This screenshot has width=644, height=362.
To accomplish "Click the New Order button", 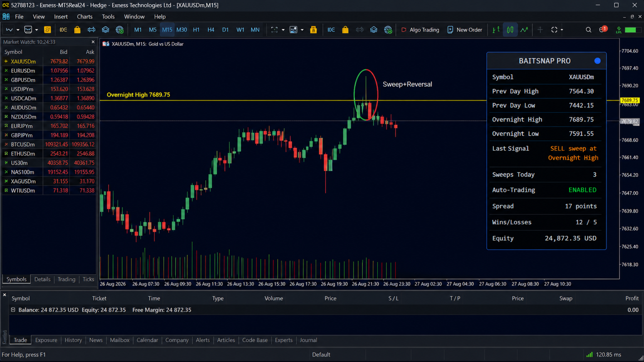I will tap(465, 30).
